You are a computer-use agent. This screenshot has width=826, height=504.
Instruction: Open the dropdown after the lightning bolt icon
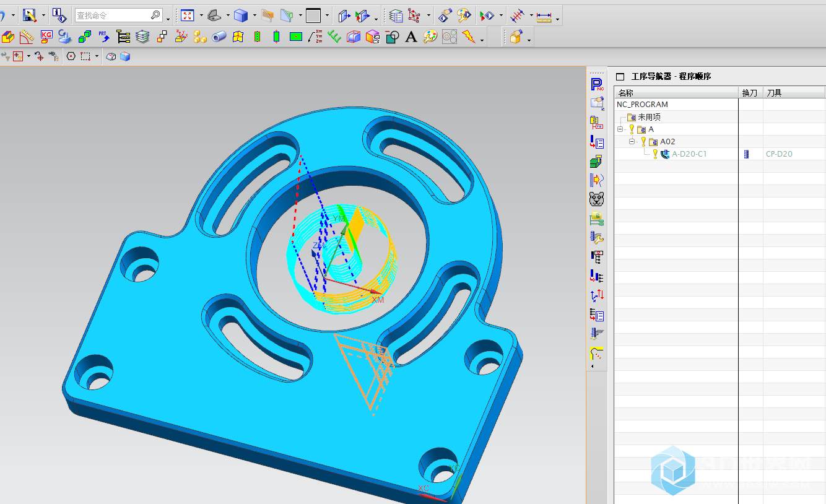[x=482, y=40]
